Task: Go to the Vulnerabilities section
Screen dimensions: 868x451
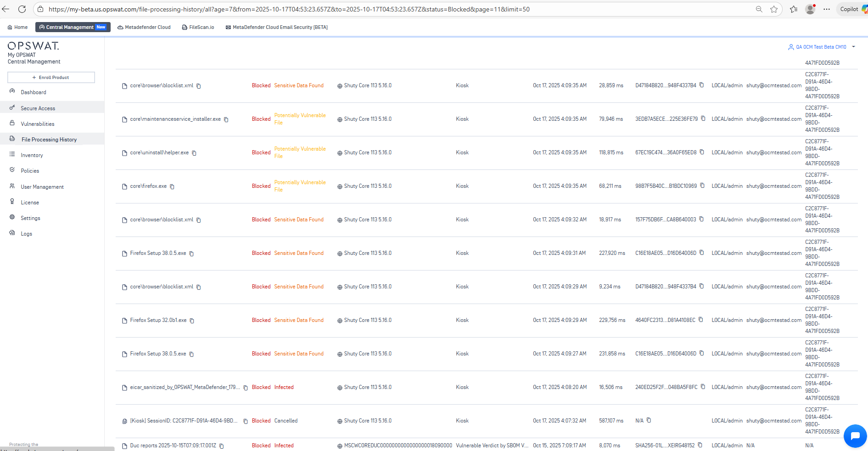Action: [x=37, y=124]
